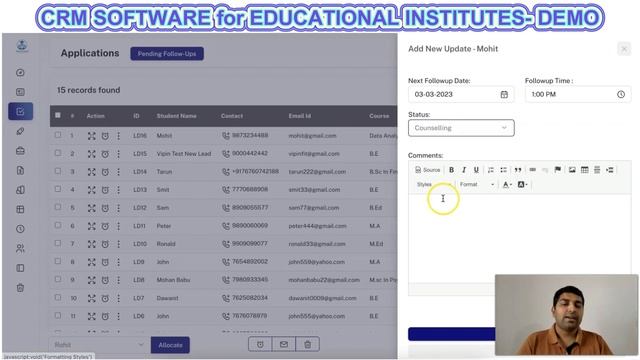Image resolution: width=640 pixels, height=360 pixels.
Task: Click the Next Followup Date field 03-03-2023
Action: (461, 94)
